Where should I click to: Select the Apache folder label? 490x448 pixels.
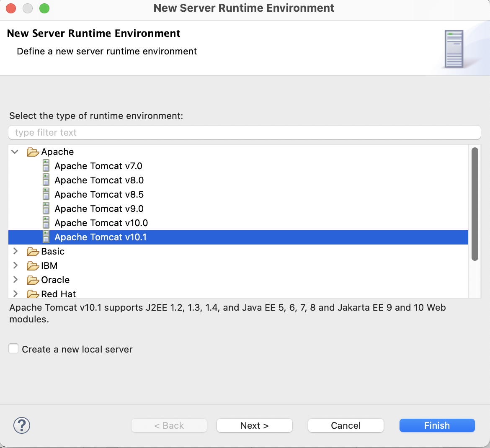click(x=57, y=152)
